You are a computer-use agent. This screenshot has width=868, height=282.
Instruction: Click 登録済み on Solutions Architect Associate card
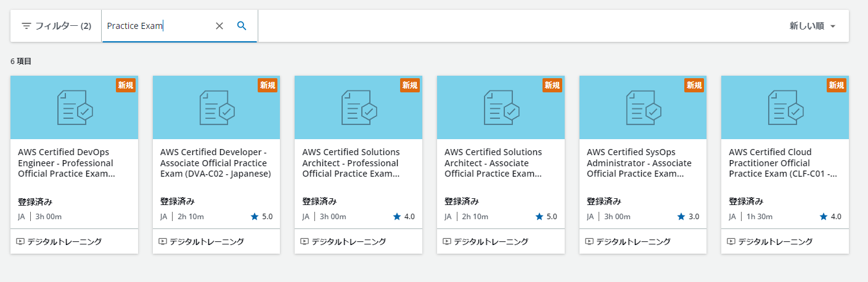[x=462, y=201]
